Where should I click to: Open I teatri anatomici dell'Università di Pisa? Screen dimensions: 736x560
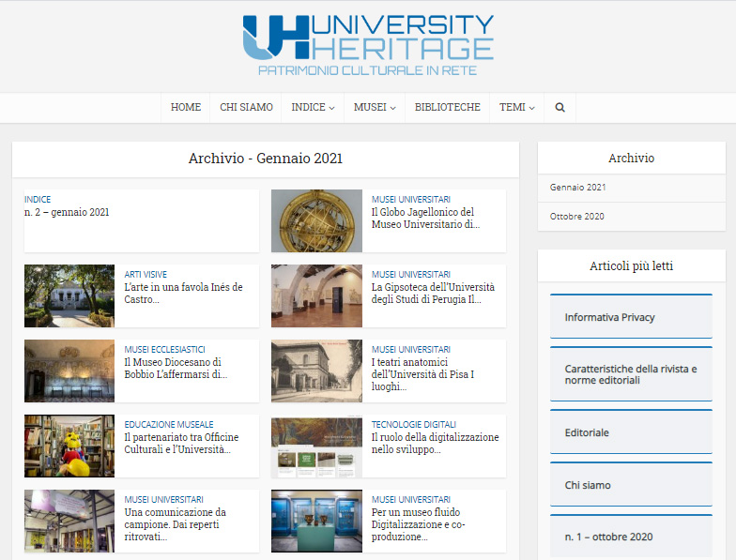[x=422, y=374]
